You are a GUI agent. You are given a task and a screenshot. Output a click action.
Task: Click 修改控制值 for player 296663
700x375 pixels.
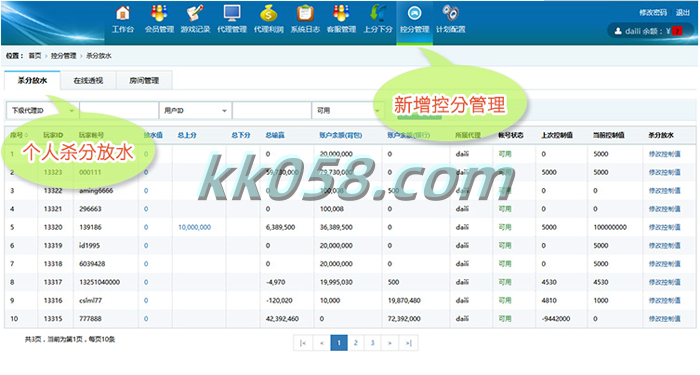pyautogui.click(x=664, y=209)
